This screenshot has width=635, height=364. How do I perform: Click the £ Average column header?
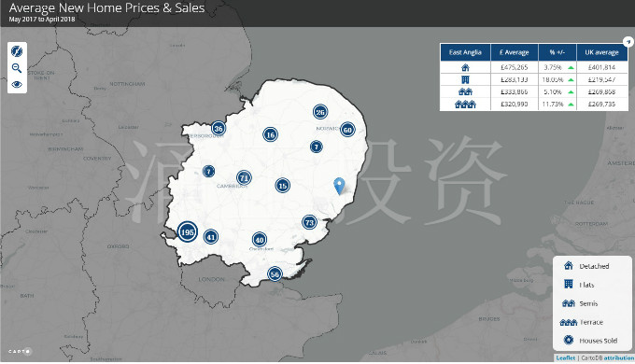pos(515,52)
